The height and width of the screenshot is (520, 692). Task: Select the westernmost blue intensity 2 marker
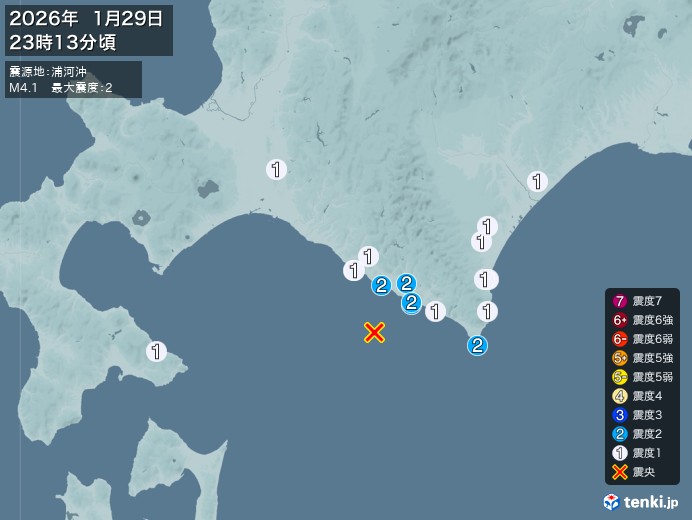coord(381,285)
